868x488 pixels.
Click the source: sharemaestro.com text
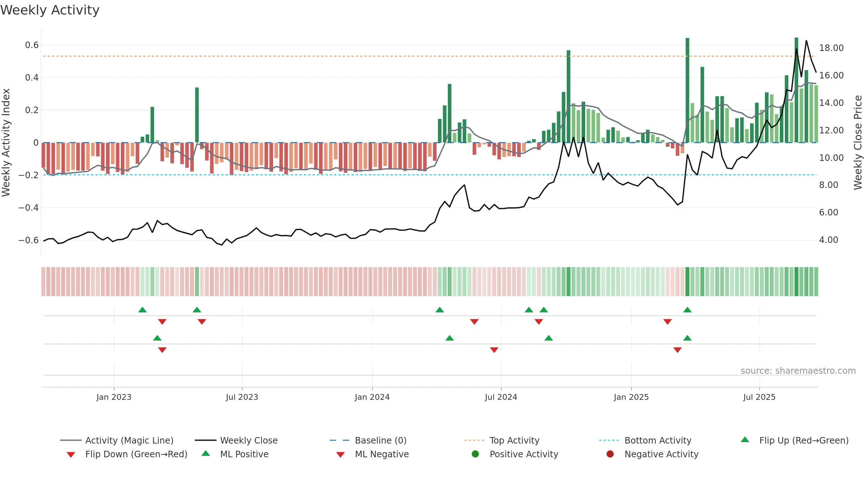pos(798,371)
